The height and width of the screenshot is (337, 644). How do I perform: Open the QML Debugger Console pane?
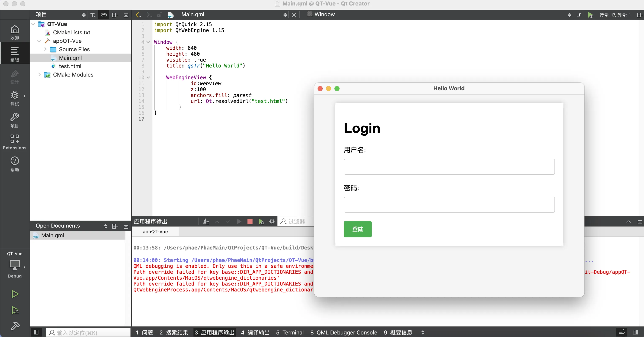point(344,332)
